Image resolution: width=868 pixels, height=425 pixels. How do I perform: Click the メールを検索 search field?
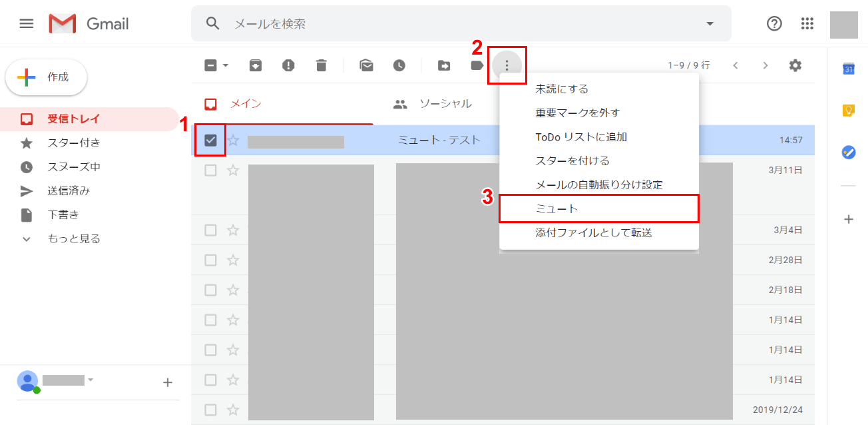459,24
